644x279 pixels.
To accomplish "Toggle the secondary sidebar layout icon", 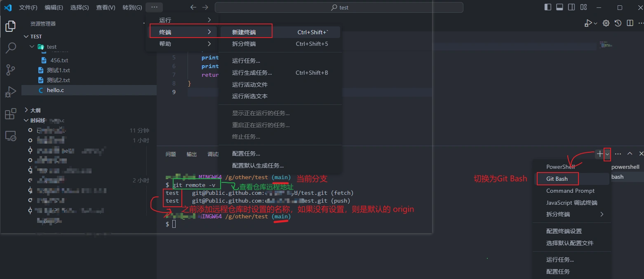I will 571,7.
